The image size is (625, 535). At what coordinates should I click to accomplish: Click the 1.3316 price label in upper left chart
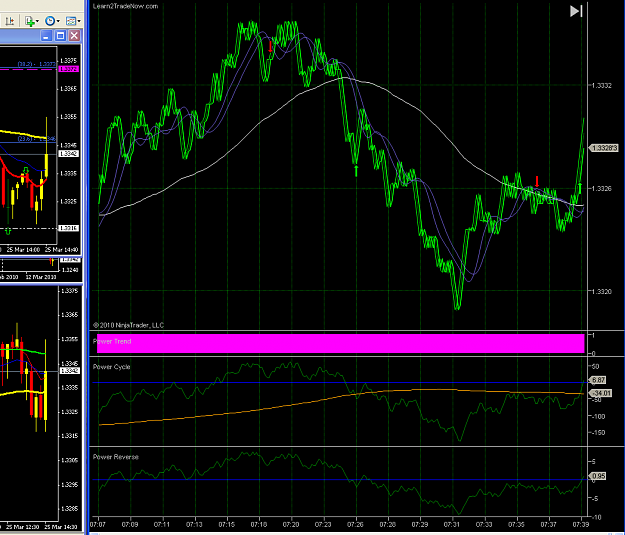69,228
